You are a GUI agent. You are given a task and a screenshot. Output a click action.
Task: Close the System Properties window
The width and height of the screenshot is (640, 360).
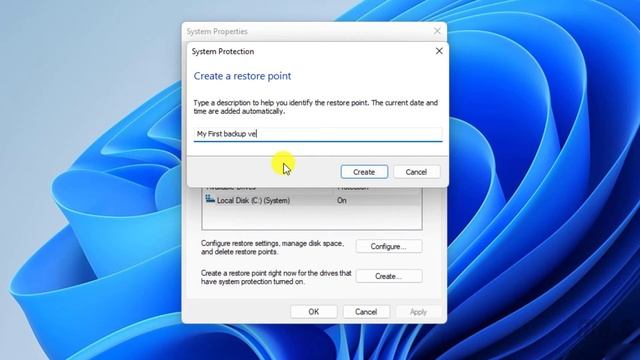437,31
